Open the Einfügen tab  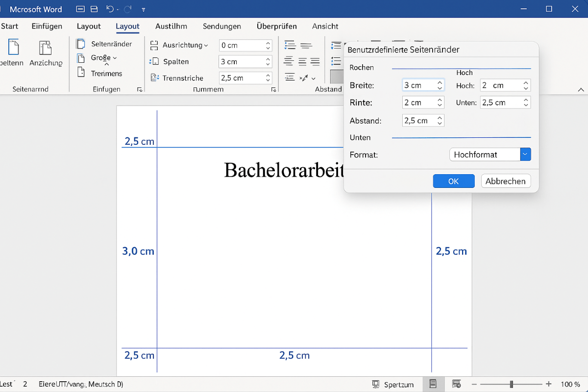(47, 26)
